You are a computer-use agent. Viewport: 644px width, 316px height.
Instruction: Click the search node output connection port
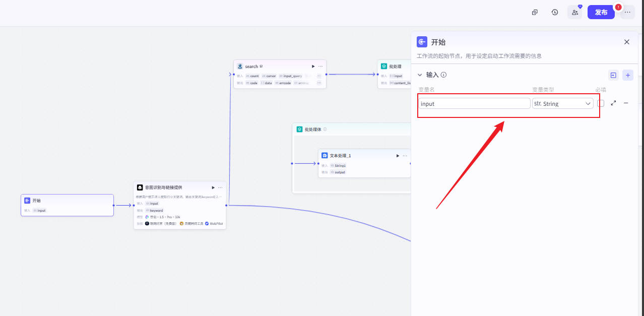click(327, 74)
